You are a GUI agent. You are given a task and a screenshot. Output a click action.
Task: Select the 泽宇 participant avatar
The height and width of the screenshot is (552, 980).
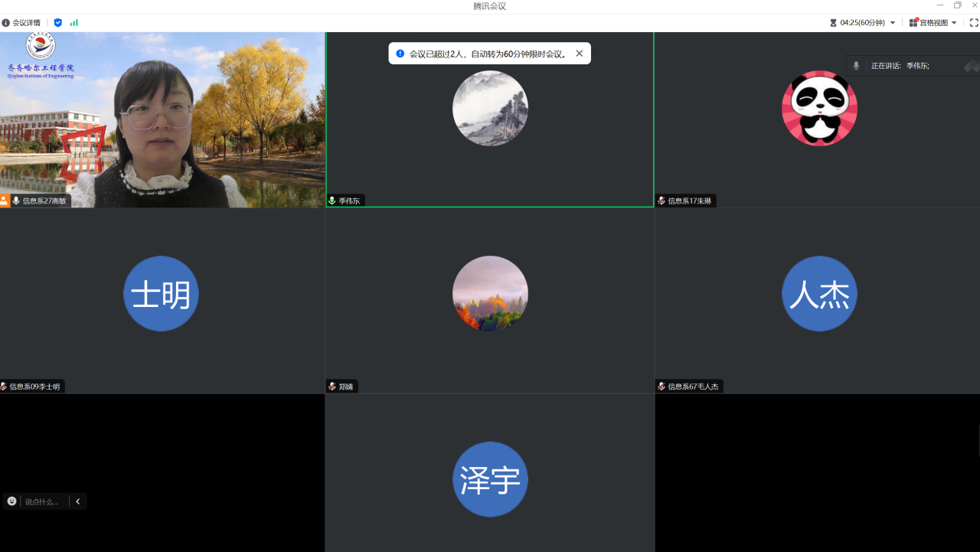click(490, 479)
